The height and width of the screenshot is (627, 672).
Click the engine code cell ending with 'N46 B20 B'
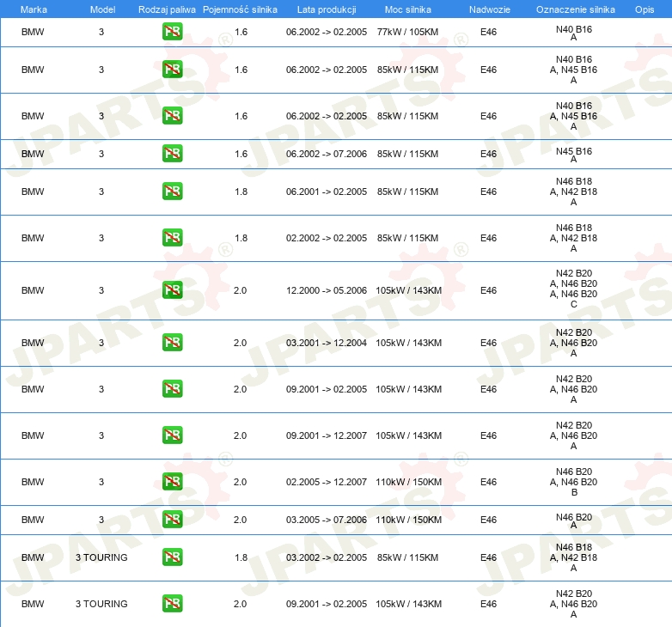click(x=574, y=482)
